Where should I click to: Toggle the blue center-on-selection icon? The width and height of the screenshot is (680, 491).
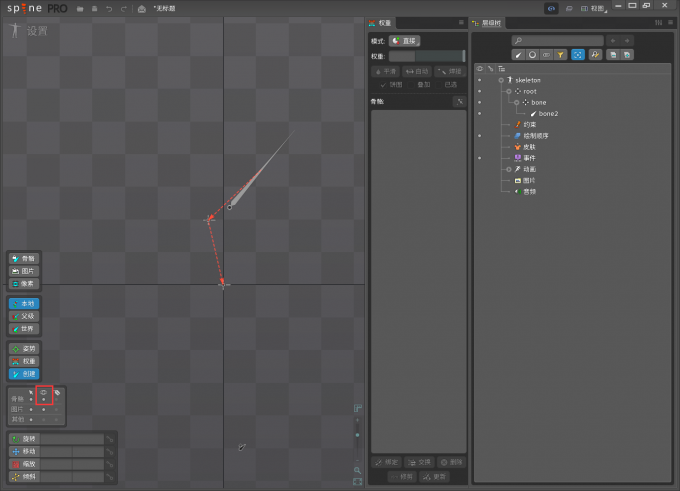point(578,55)
